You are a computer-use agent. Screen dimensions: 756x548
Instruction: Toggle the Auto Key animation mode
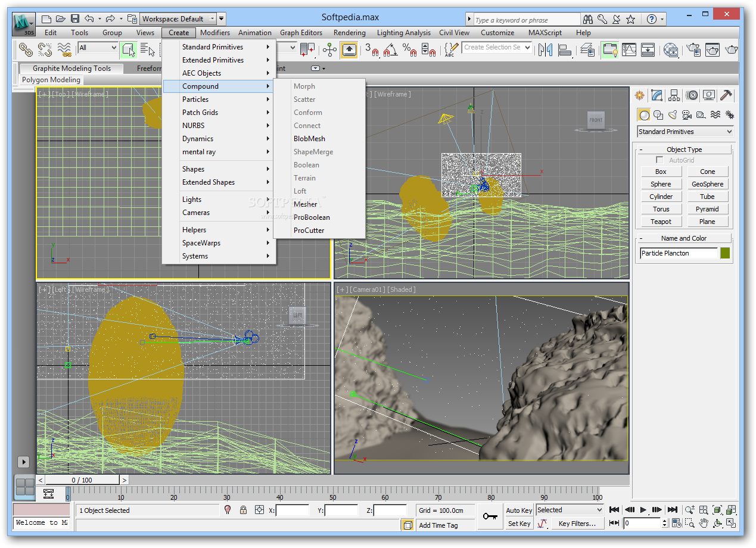(x=519, y=510)
